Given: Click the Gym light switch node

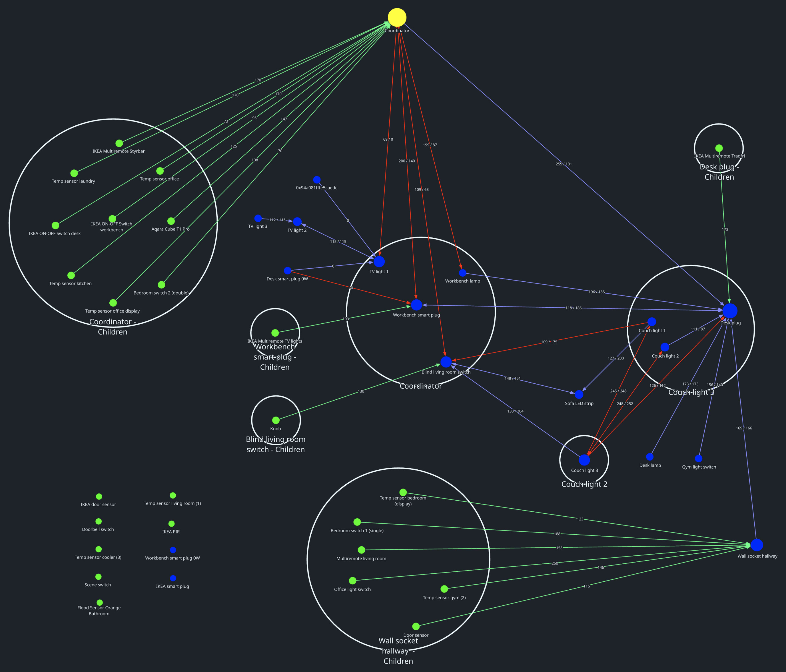Looking at the screenshot, I should [x=698, y=458].
